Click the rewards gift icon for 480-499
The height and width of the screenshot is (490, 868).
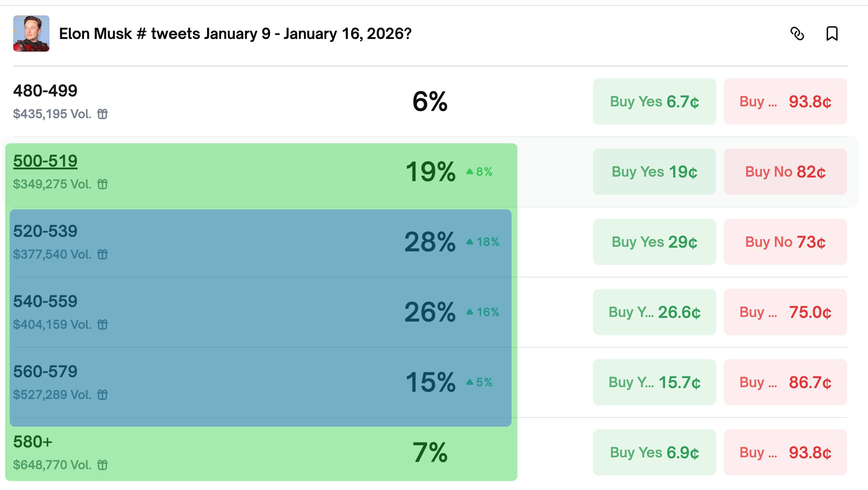[102, 114]
